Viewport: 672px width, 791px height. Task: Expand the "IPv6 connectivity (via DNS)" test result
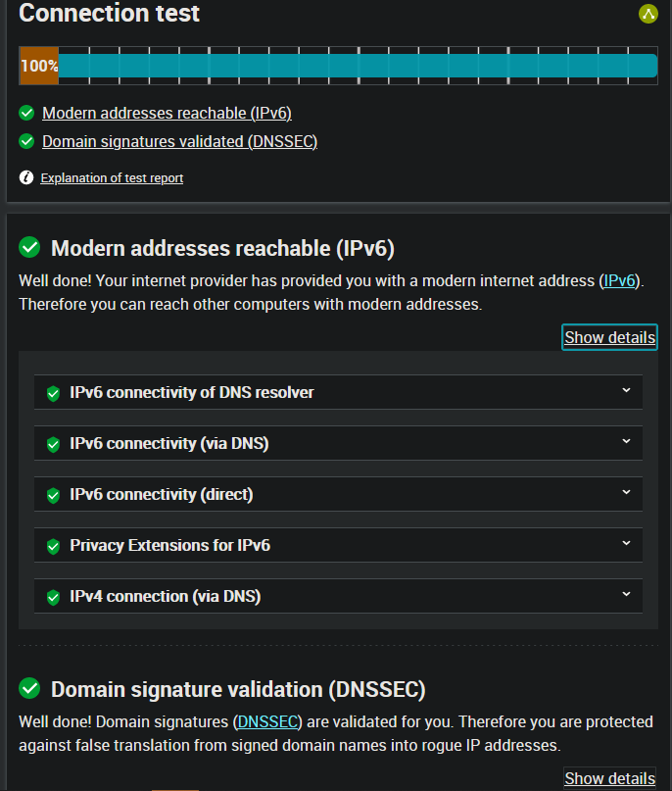click(626, 442)
